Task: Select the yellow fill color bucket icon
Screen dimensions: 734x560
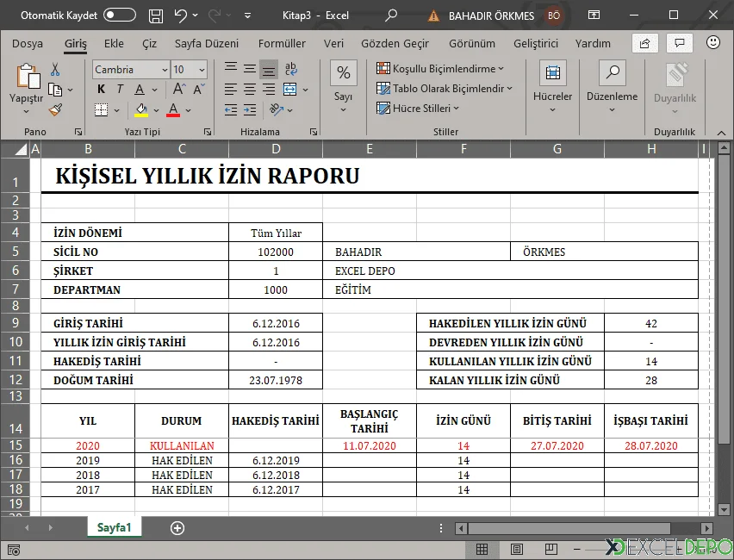Action: coord(141,109)
